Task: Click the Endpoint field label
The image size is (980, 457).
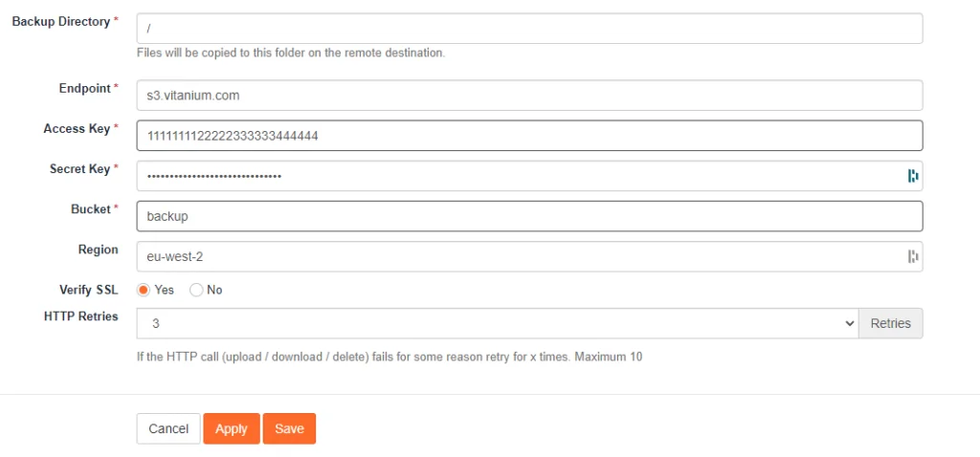Action: tap(85, 88)
